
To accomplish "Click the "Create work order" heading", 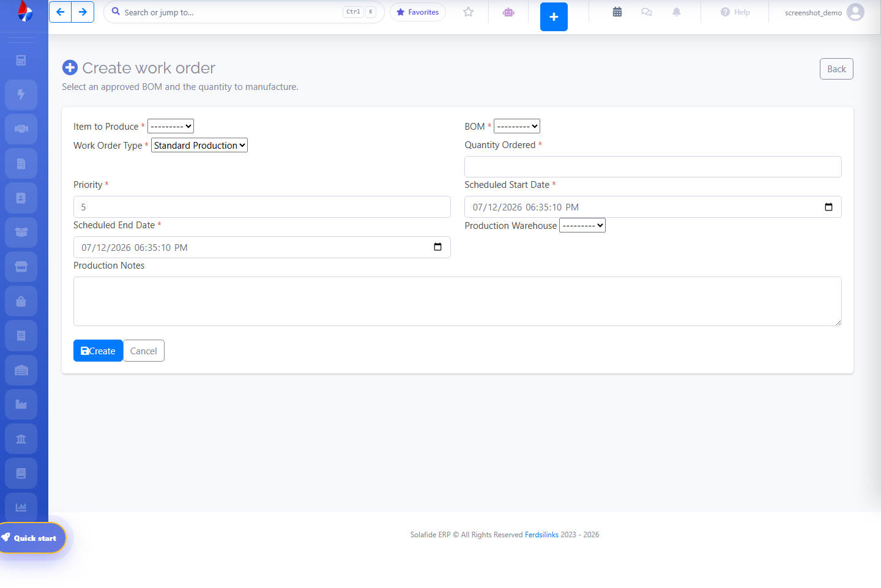I will click(149, 68).
